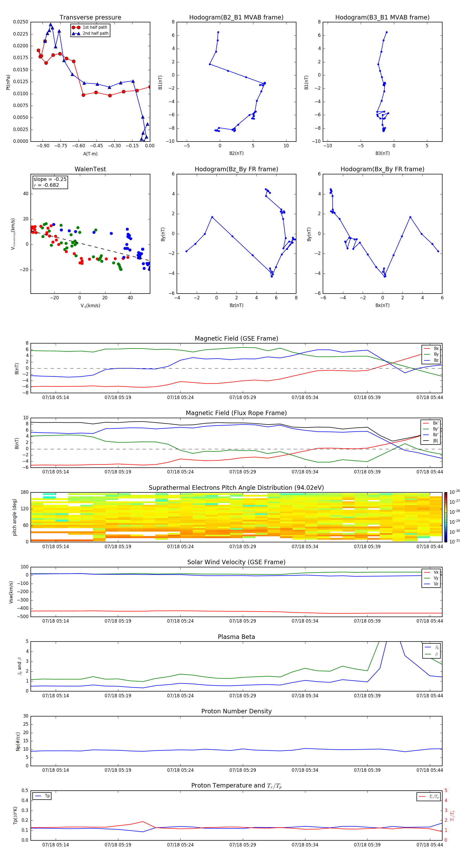Click the 'slope = -0.25' annotation
473x868 pixels.
(50, 179)
